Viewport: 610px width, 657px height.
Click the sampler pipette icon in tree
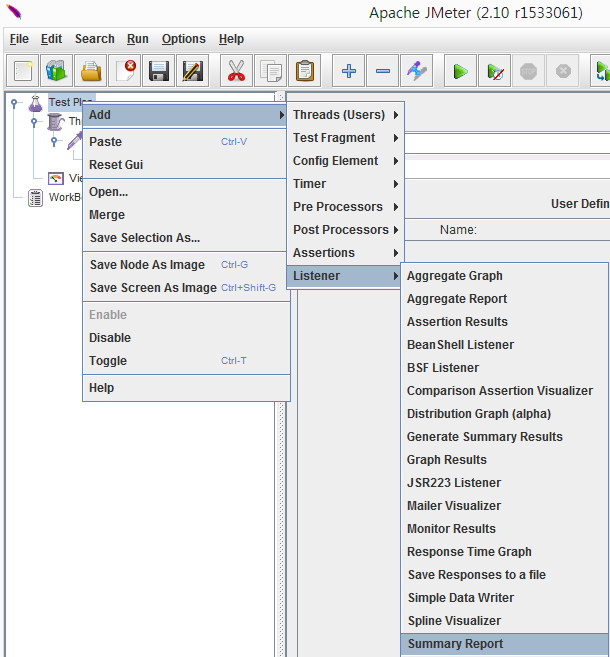click(x=75, y=140)
